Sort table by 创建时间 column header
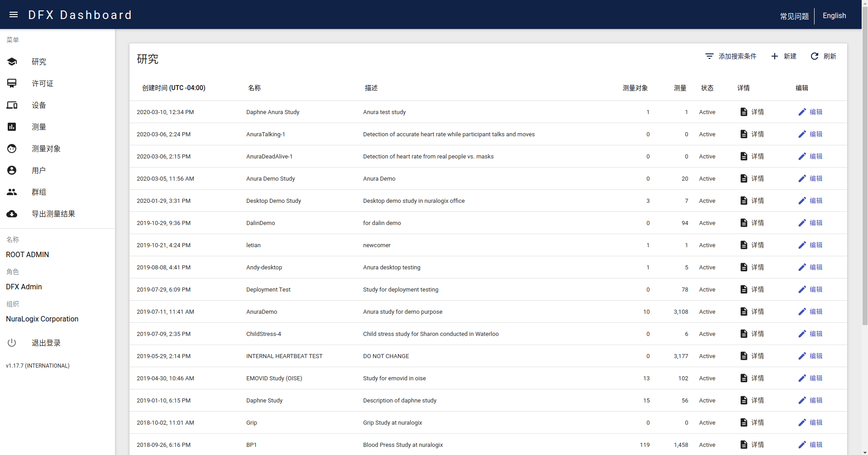The width and height of the screenshot is (868, 455). pos(174,88)
